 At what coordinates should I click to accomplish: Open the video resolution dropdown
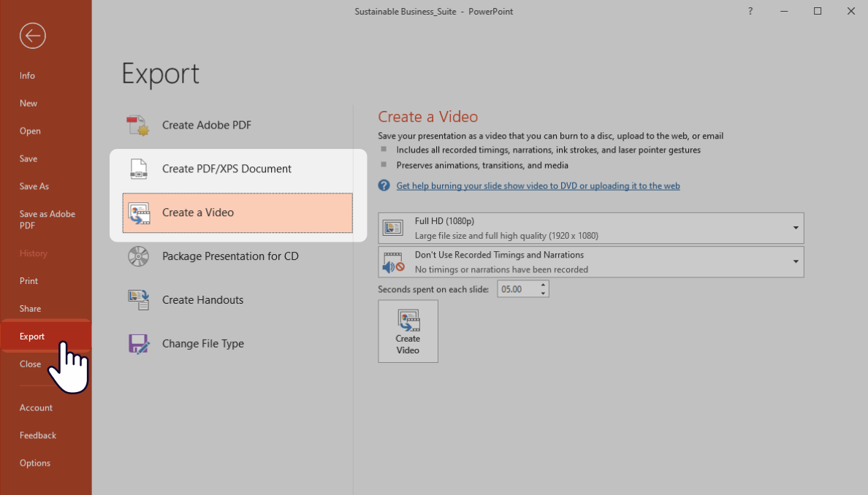pyautogui.click(x=796, y=227)
